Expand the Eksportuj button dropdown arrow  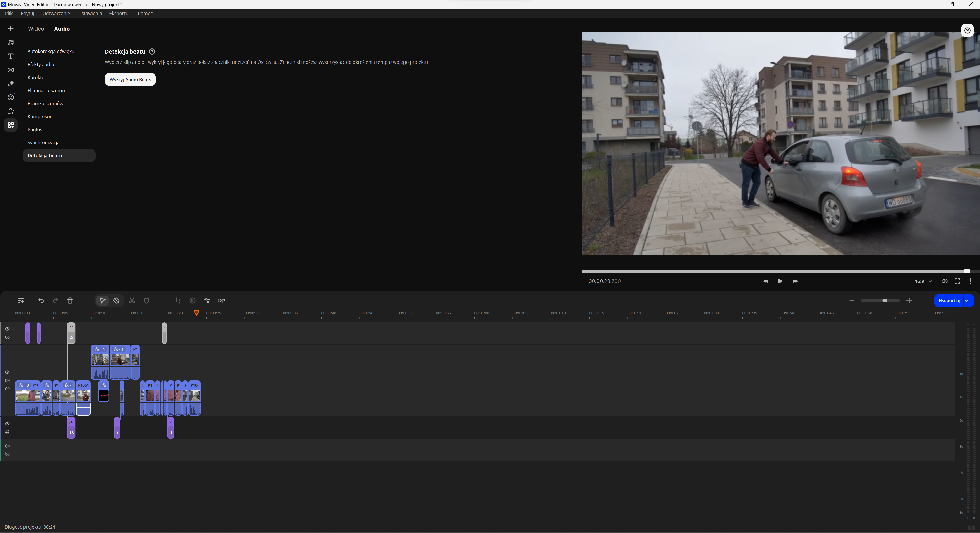pyautogui.click(x=967, y=301)
